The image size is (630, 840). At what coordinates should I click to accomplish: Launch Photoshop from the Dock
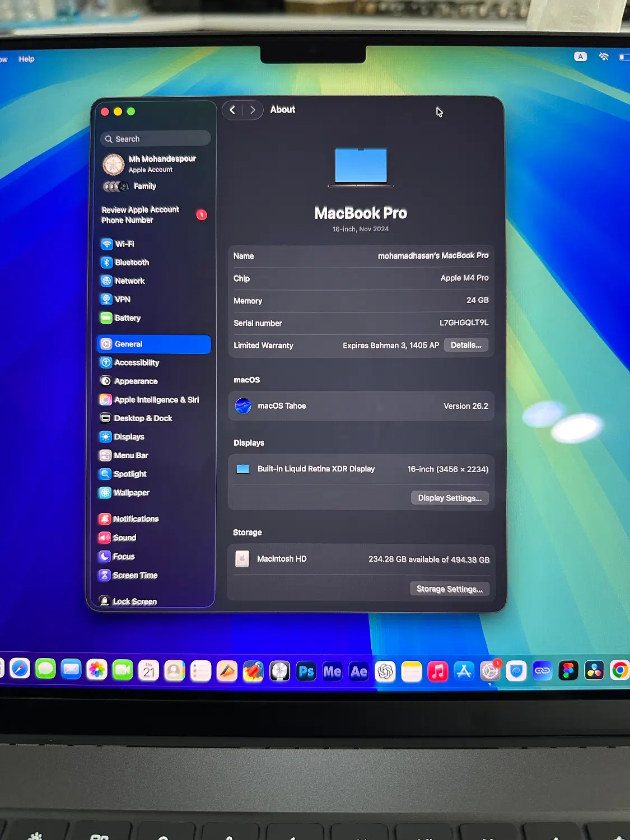coord(306,671)
